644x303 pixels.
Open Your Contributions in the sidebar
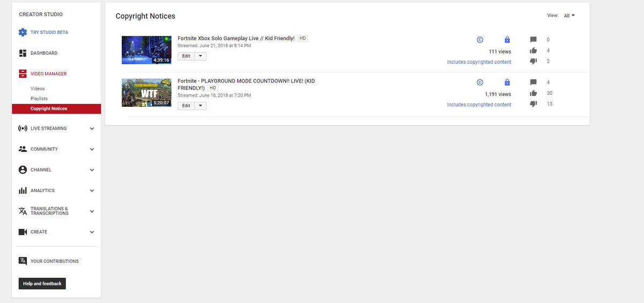tap(55, 261)
